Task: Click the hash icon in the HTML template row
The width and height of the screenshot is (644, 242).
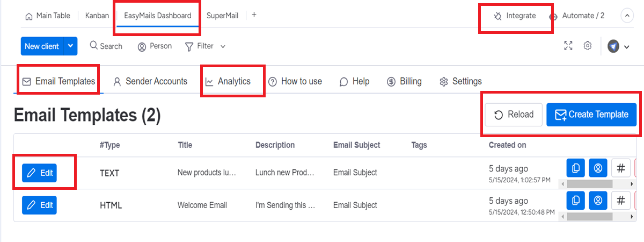Action: tap(620, 200)
